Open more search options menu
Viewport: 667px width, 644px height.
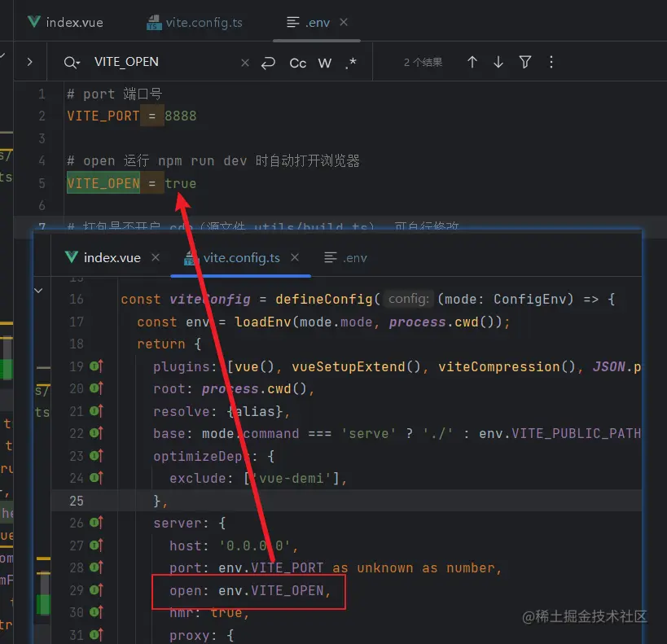(551, 62)
